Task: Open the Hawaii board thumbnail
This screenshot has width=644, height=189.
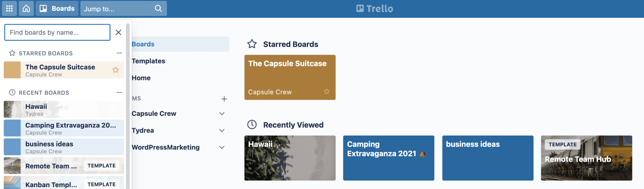Action: point(290,158)
